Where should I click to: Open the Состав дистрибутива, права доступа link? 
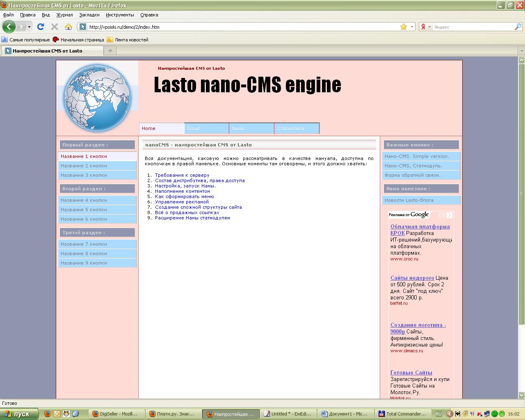click(x=200, y=180)
